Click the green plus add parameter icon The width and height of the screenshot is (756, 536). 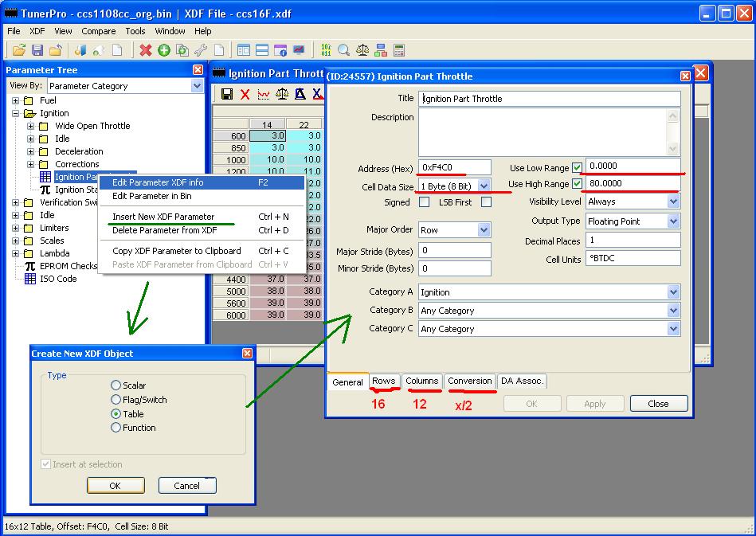click(x=163, y=50)
